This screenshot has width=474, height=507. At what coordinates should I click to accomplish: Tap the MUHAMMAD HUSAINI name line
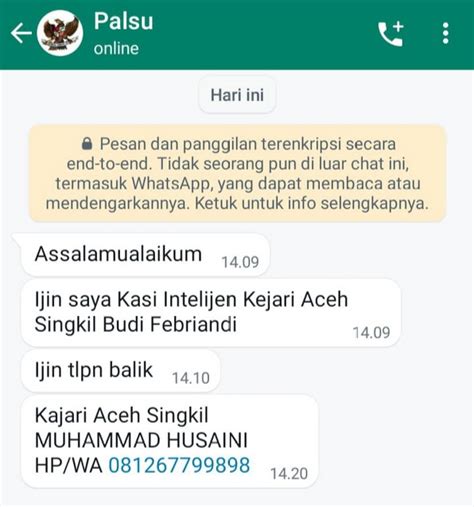141,440
